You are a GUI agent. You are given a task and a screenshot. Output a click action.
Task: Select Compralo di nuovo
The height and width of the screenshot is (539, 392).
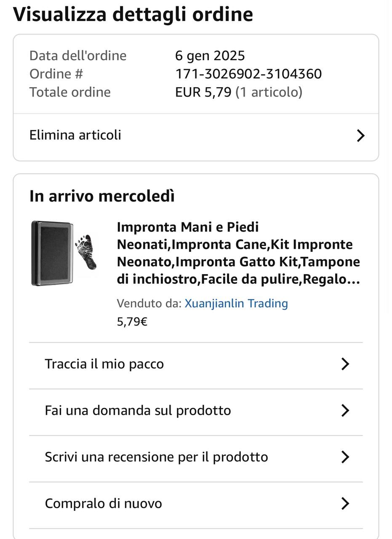[103, 503]
